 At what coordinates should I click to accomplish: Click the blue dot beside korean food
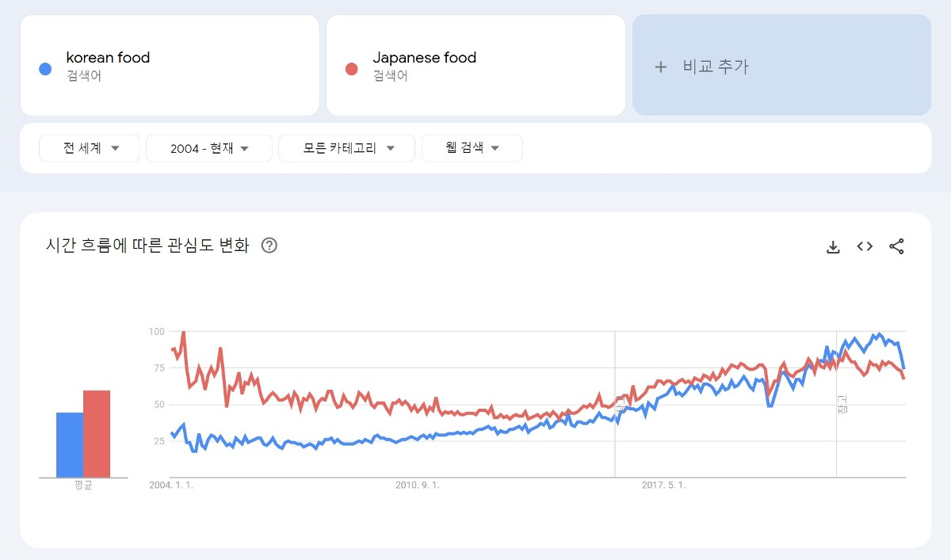[x=45, y=69]
